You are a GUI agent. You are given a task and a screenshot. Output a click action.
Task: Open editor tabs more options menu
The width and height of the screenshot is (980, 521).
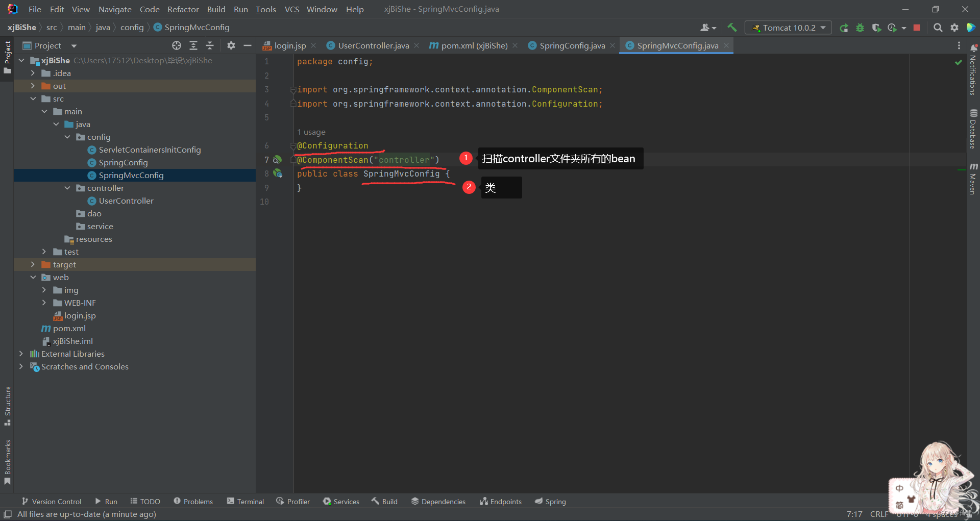pyautogui.click(x=959, y=45)
